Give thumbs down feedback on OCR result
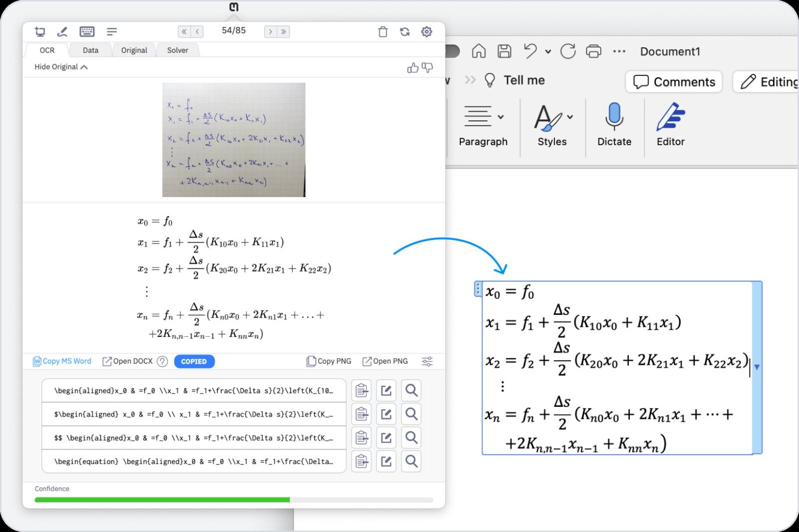This screenshot has height=532, width=799. 428,68
